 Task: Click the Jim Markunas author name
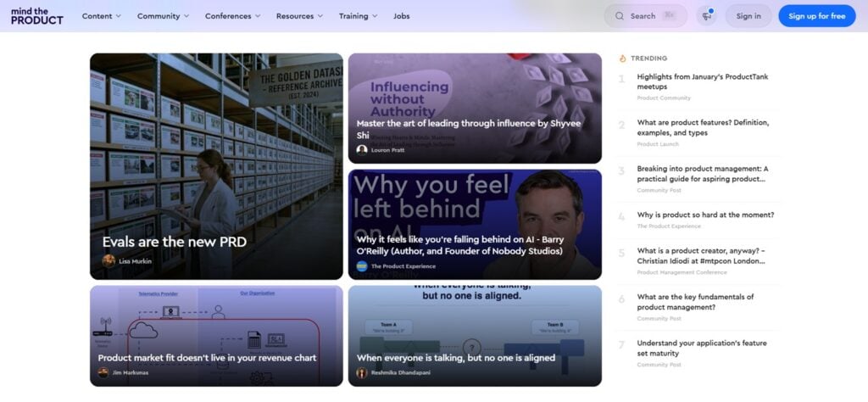click(130, 372)
